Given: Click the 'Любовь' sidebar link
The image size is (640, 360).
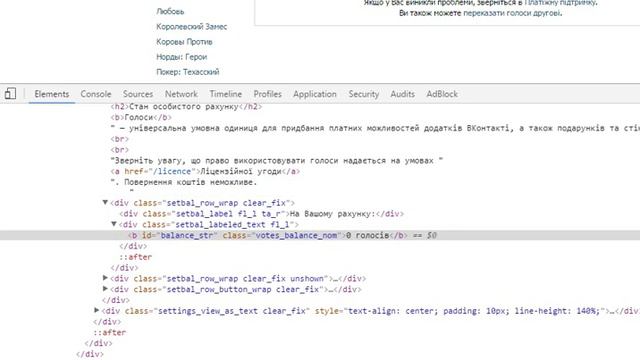Looking at the screenshot, I should [170, 11].
